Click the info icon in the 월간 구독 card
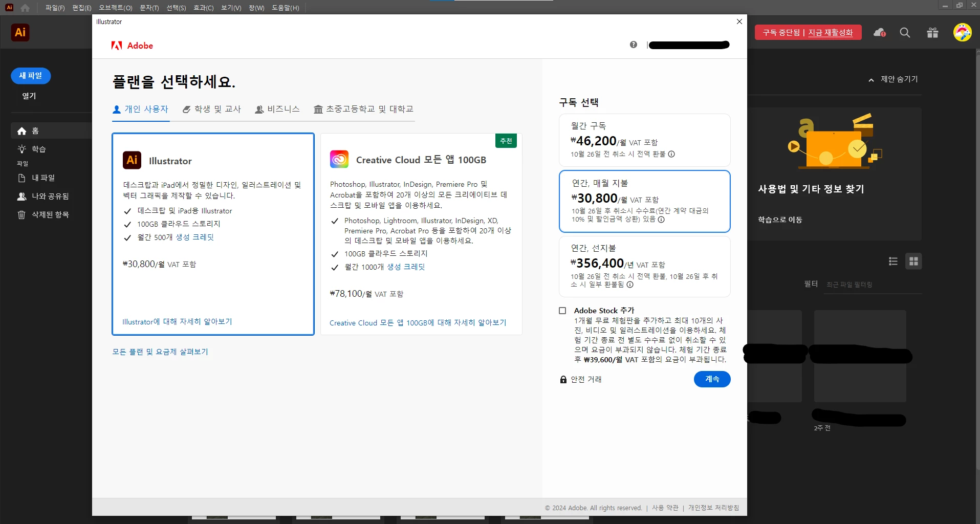980x524 pixels. pos(671,154)
